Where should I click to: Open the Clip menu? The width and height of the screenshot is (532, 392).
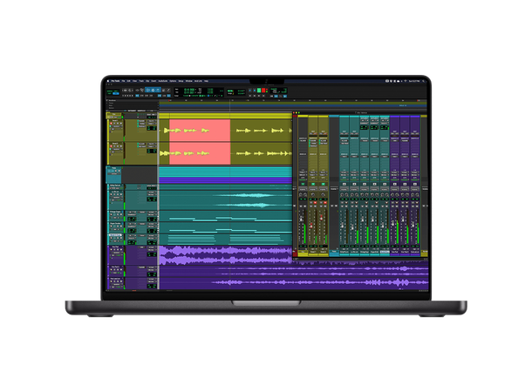(147, 81)
